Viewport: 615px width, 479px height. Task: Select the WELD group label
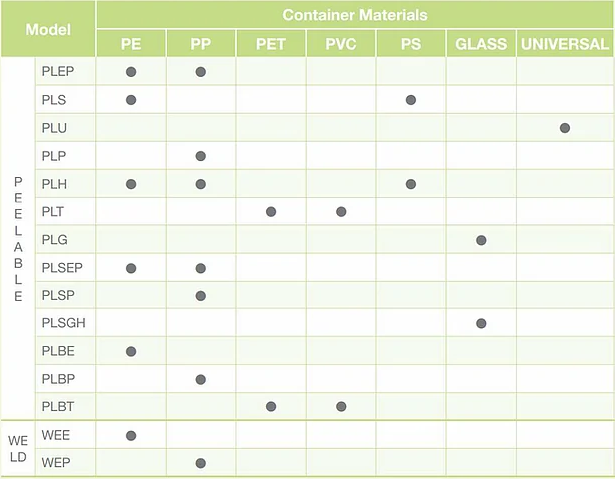pyautogui.click(x=18, y=449)
